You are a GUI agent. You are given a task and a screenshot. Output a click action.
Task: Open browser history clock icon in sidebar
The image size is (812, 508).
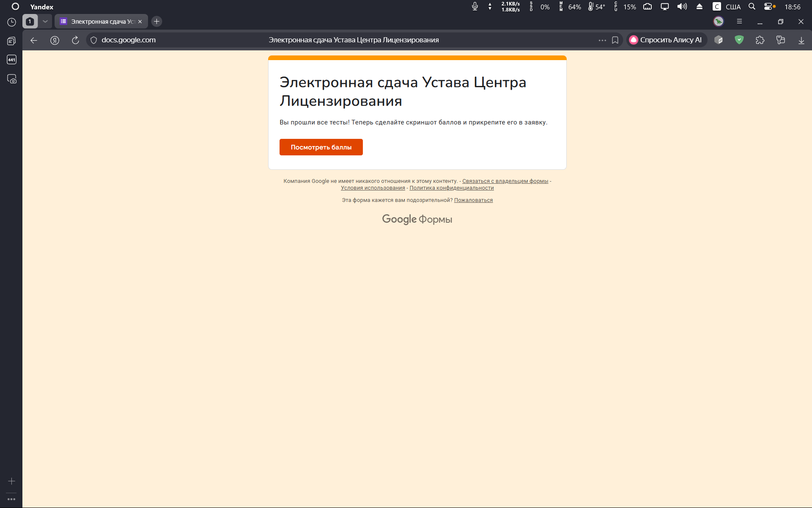[11, 22]
